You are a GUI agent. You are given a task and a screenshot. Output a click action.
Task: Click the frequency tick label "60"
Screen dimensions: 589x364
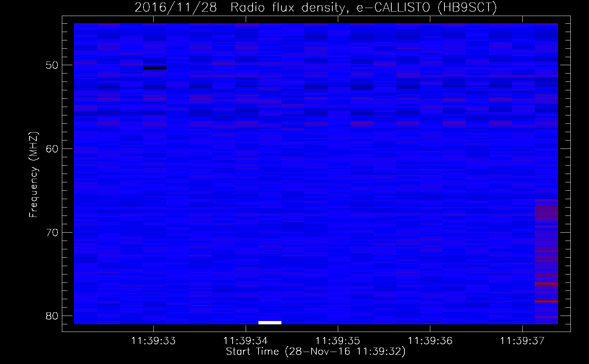(x=52, y=149)
